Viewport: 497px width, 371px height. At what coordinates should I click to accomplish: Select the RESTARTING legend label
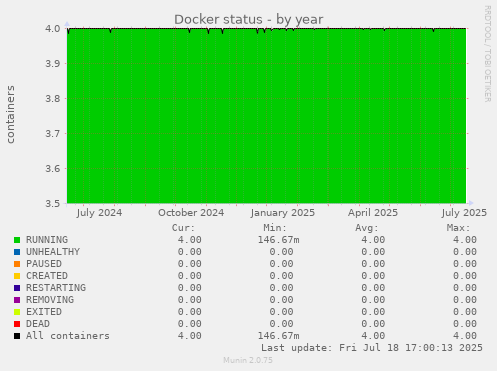click(56, 288)
